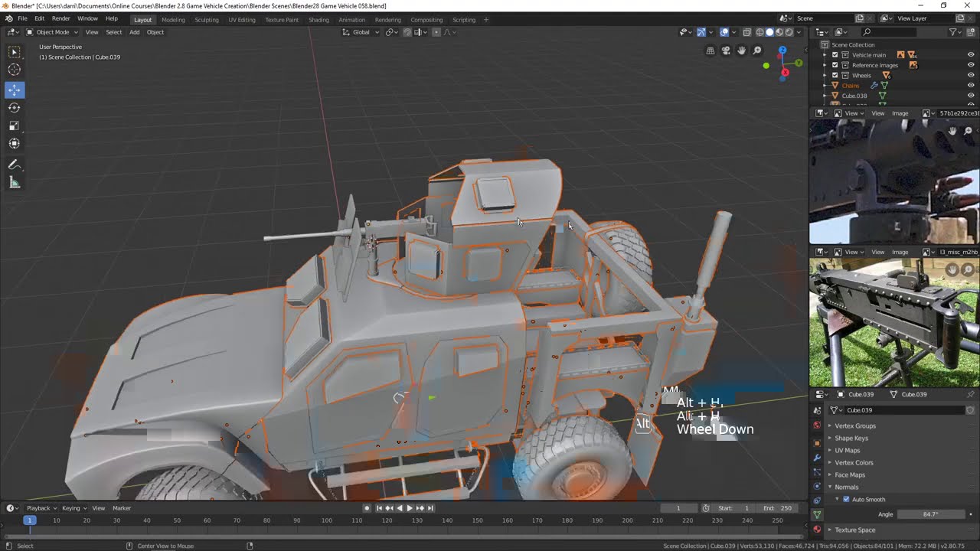Screen dimensions: 980x551
Task: Click the pan hand gizmo in the viewport
Action: pos(741,51)
